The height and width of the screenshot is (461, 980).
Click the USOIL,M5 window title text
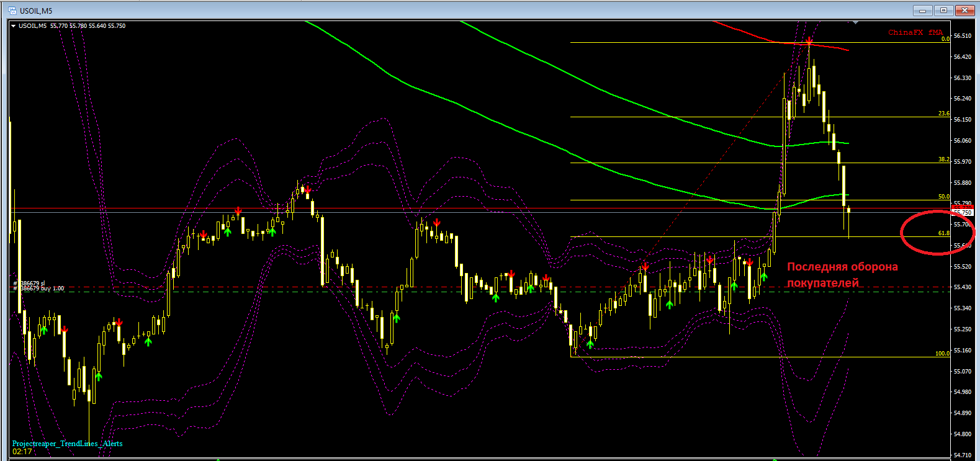coord(36,11)
